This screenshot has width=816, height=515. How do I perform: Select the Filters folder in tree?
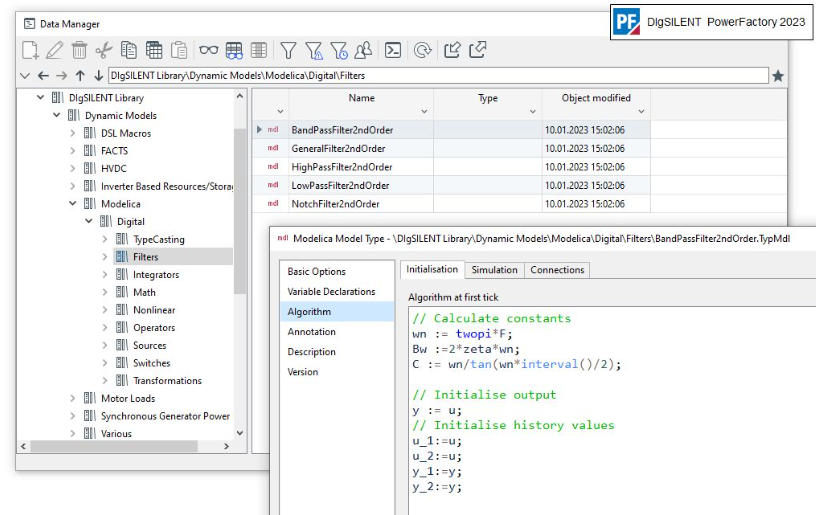coord(145,257)
